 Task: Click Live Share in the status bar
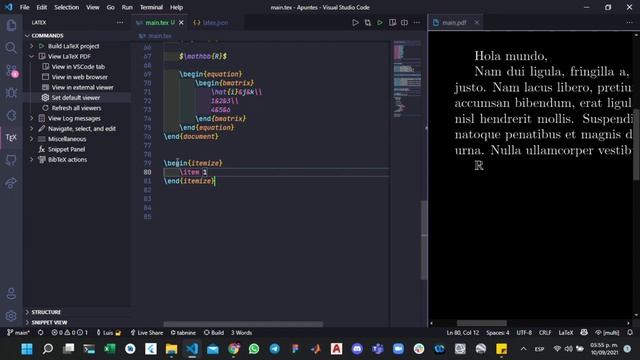click(147, 333)
